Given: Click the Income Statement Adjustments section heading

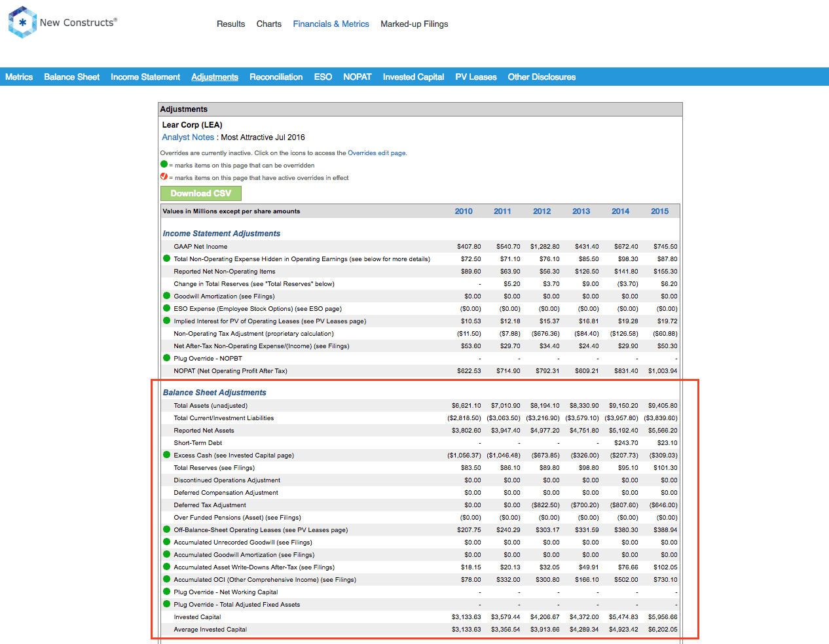Looking at the screenshot, I should pyautogui.click(x=221, y=234).
